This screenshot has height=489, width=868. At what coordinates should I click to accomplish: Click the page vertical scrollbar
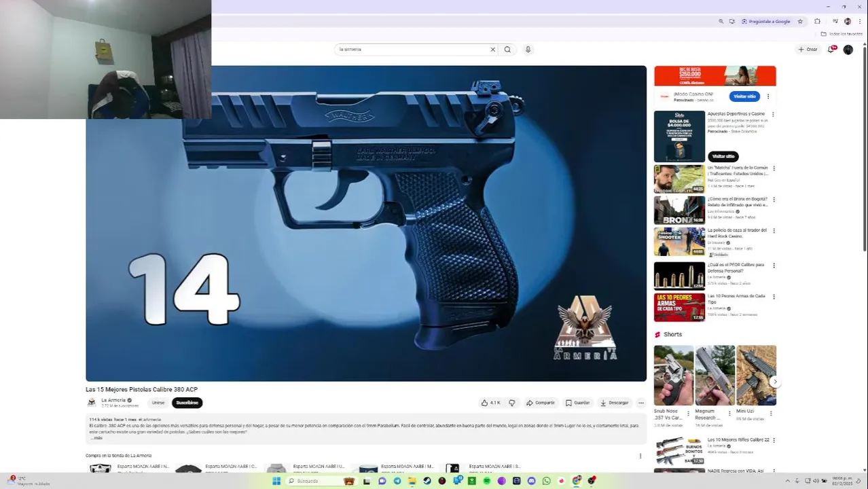864,149
